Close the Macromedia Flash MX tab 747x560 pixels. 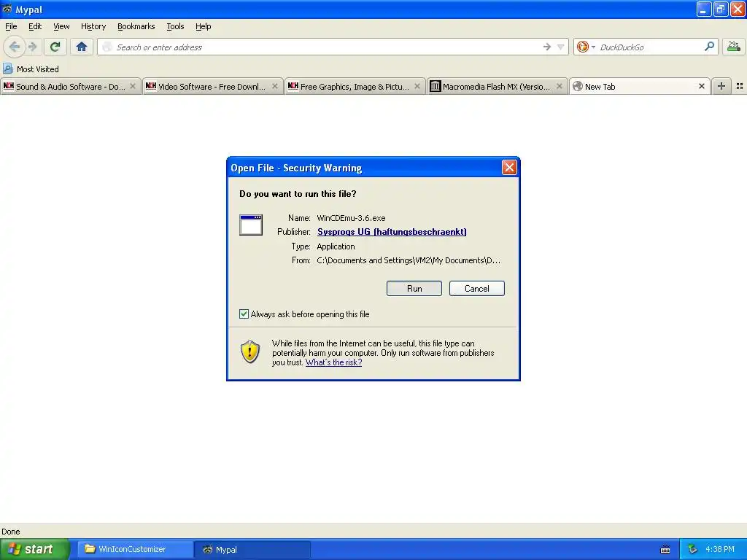pos(560,86)
